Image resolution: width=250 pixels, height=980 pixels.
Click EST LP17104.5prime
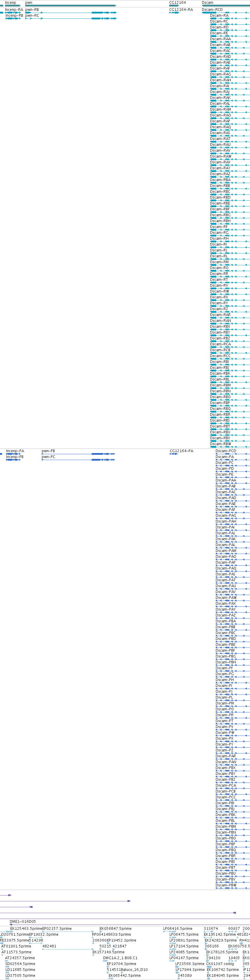[184, 946]
